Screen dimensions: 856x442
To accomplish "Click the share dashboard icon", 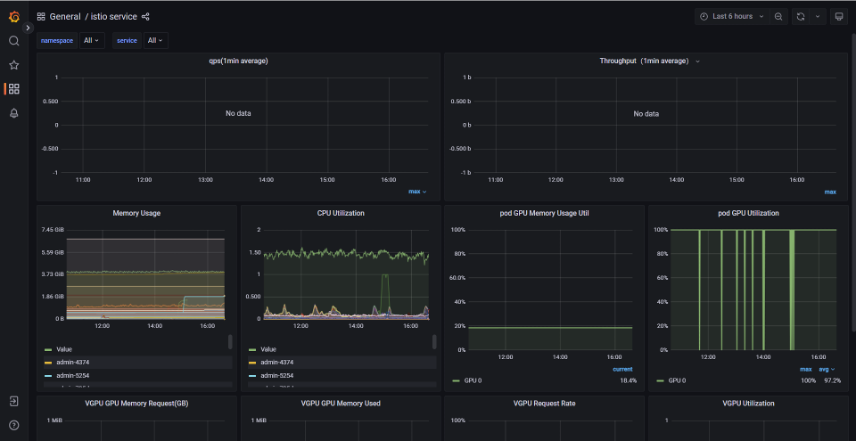I will 146,17.
